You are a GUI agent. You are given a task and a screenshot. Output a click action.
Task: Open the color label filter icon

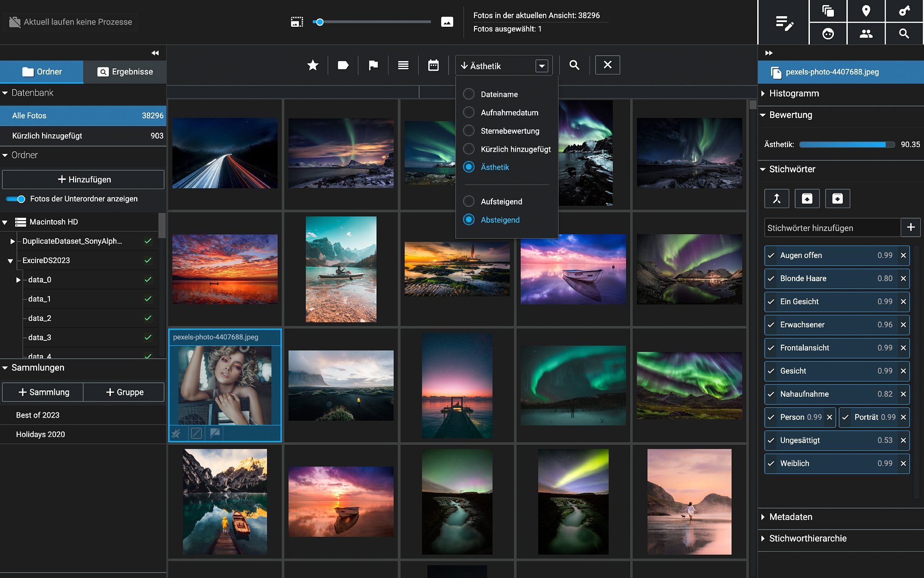343,65
